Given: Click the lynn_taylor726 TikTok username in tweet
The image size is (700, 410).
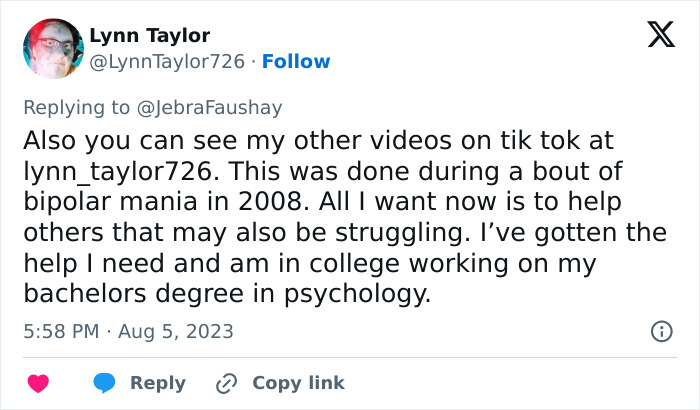Looking at the screenshot, I should (106, 170).
